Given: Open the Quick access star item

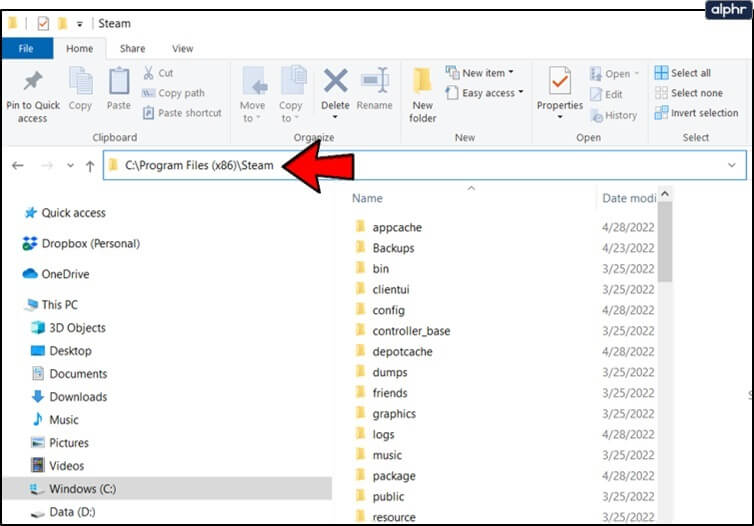Looking at the screenshot, I should coord(65,213).
